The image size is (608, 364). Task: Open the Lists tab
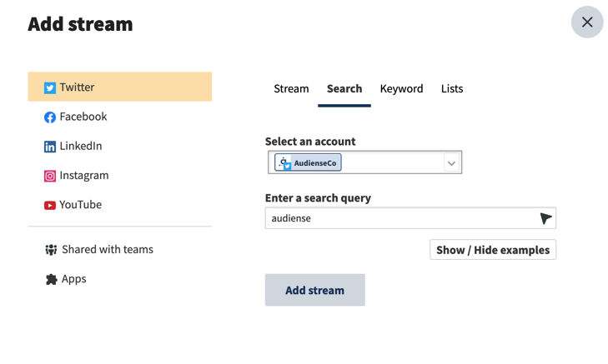pos(452,88)
